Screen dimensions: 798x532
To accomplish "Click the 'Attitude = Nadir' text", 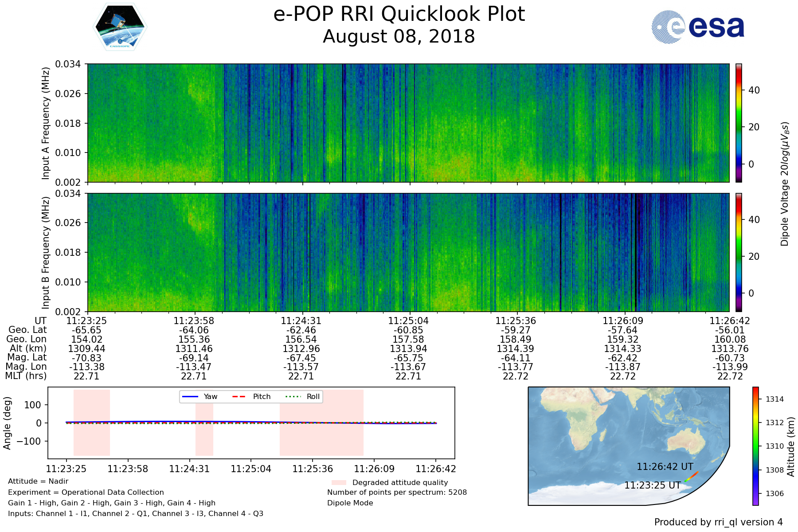I will point(38,481).
